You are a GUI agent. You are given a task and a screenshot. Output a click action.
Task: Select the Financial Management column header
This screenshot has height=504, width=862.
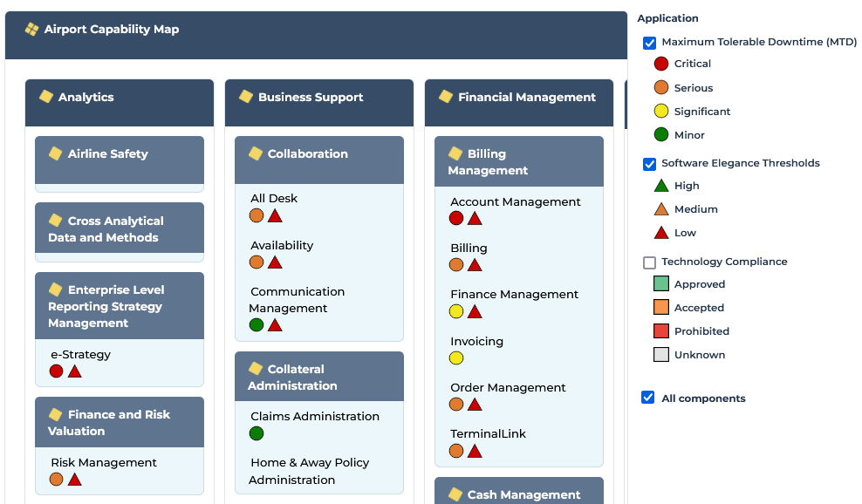point(518,98)
